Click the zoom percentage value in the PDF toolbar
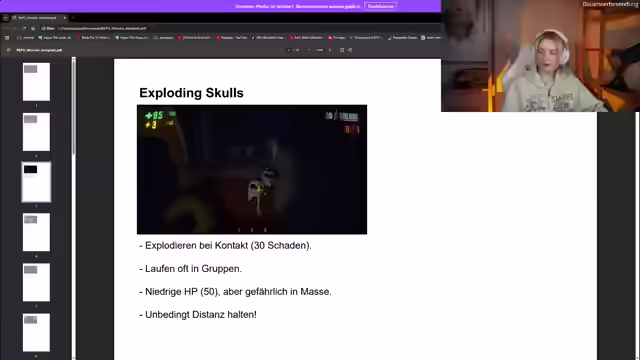 (x=320, y=50)
